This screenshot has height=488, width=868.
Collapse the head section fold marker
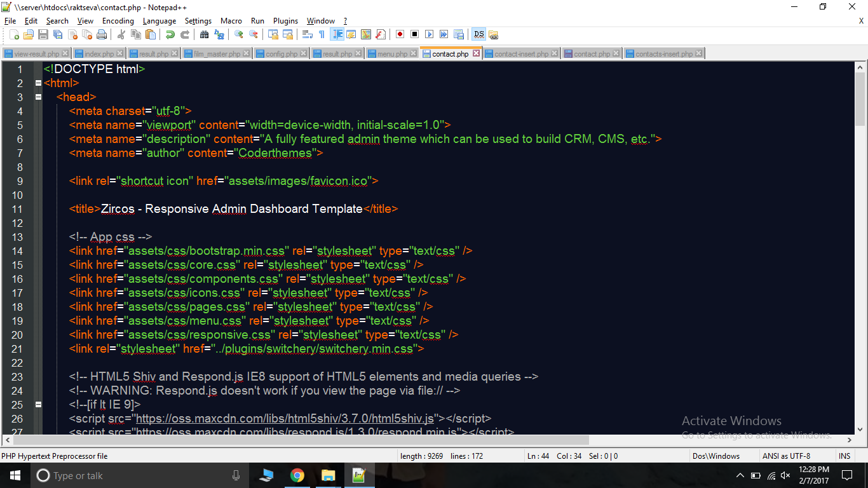(38, 97)
